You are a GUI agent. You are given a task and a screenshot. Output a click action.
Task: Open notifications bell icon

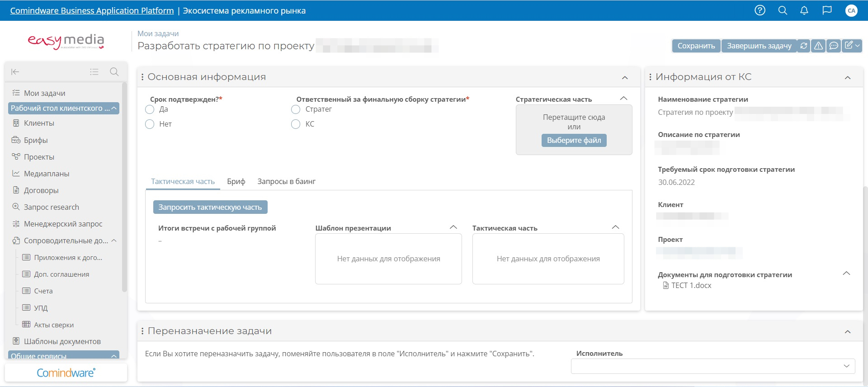[x=804, y=10]
